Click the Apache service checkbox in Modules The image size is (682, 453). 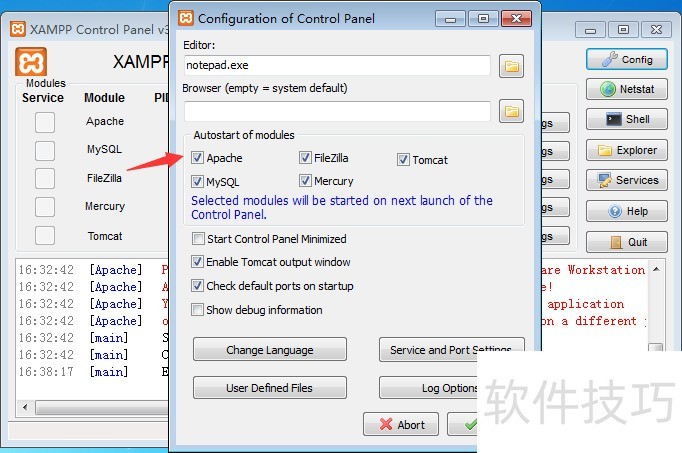(45, 122)
